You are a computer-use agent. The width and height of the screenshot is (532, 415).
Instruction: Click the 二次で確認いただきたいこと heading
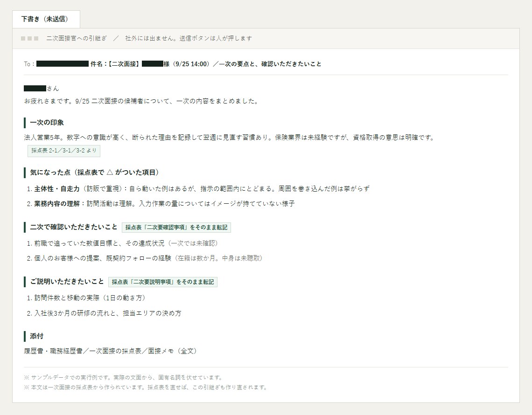tap(74, 227)
